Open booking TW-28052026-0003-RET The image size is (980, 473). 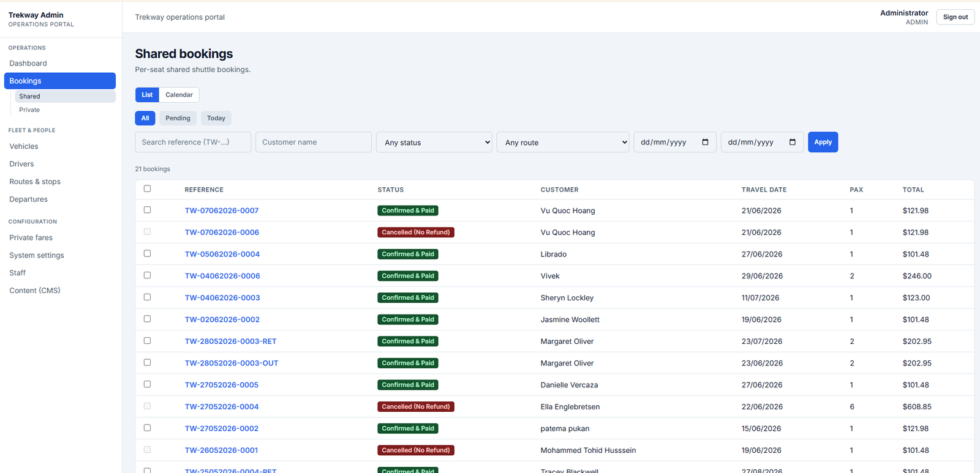[x=231, y=341]
